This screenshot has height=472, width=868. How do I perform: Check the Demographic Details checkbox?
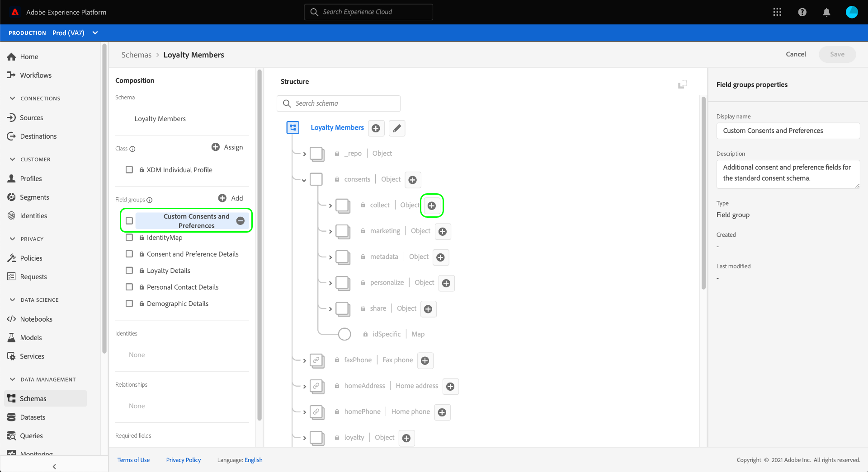click(129, 304)
